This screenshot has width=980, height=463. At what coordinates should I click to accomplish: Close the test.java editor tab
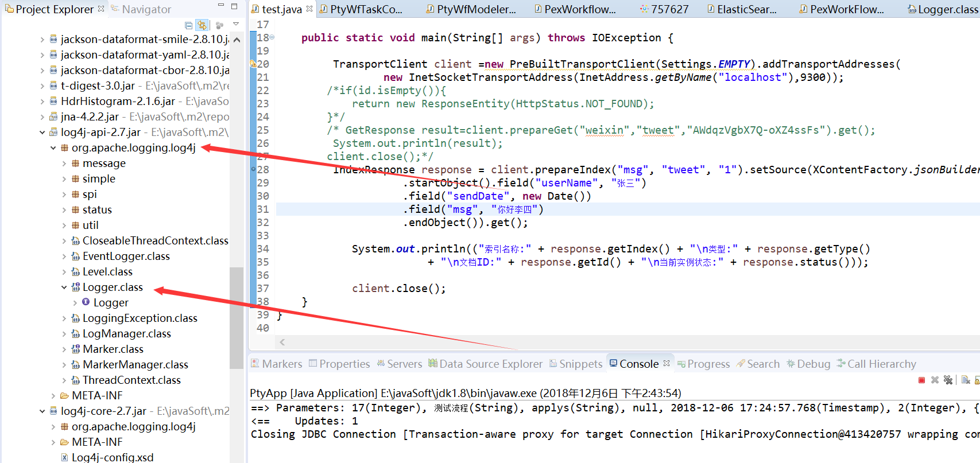[x=309, y=9]
